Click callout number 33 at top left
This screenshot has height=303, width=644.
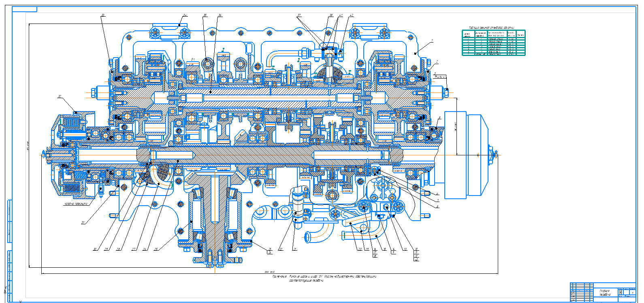point(103,15)
